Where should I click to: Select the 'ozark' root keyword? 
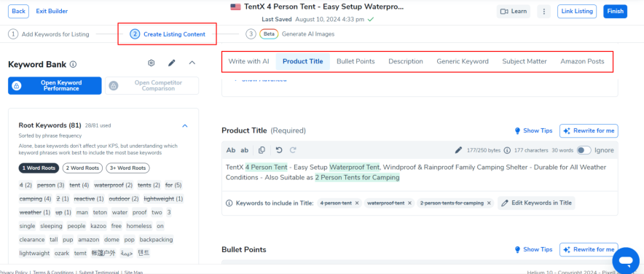62,253
